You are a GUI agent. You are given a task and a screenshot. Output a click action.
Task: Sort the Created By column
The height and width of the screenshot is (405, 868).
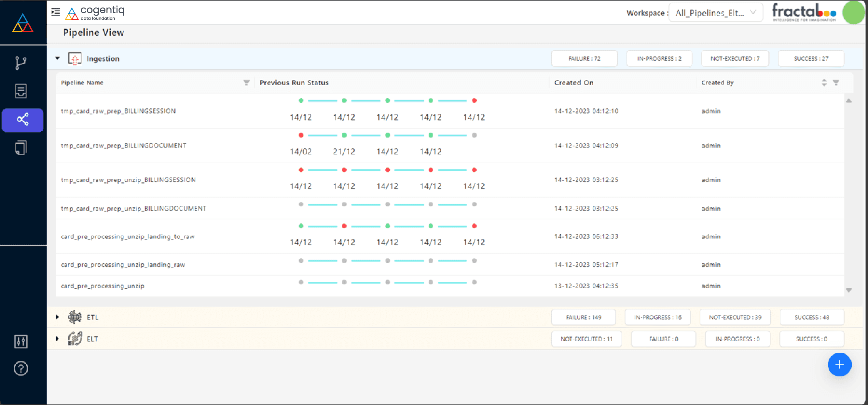tap(824, 83)
